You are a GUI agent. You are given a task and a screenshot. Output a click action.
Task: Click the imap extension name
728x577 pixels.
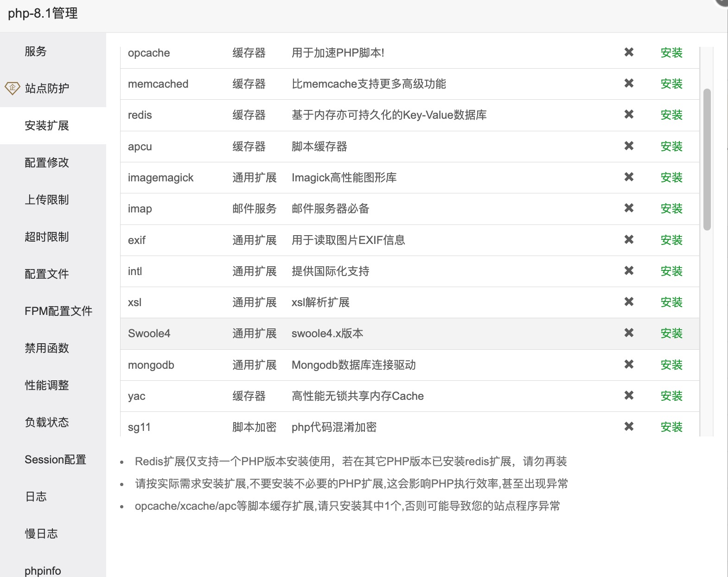pyautogui.click(x=140, y=209)
